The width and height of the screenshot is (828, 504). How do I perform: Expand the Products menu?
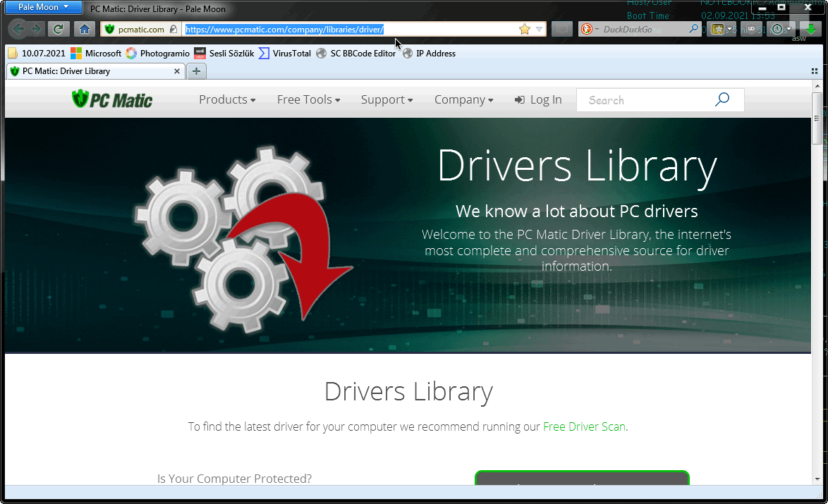tap(227, 100)
